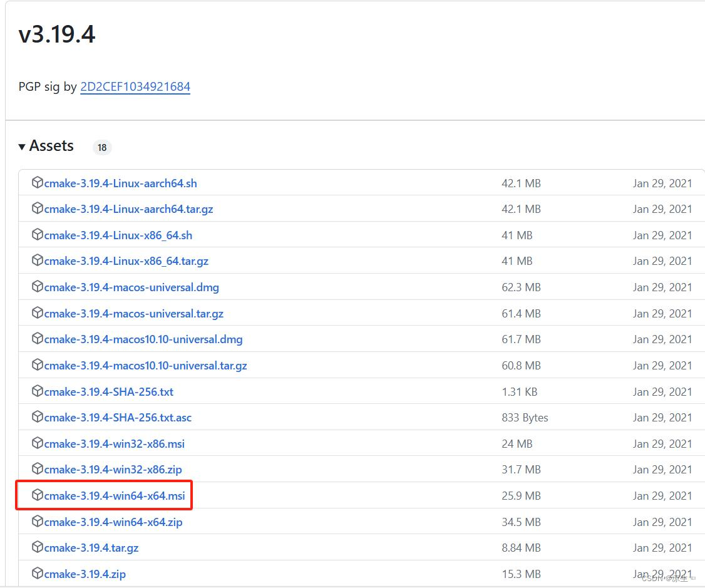
Task: Click the package icon next to cmake-3.19.4.tar.gz
Action: (38, 547)
